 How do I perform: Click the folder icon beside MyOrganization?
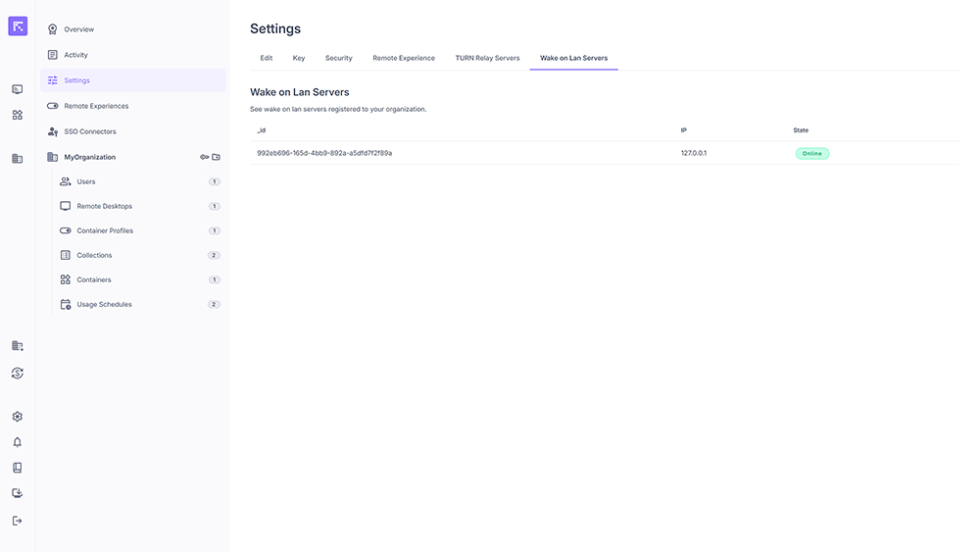217,157
